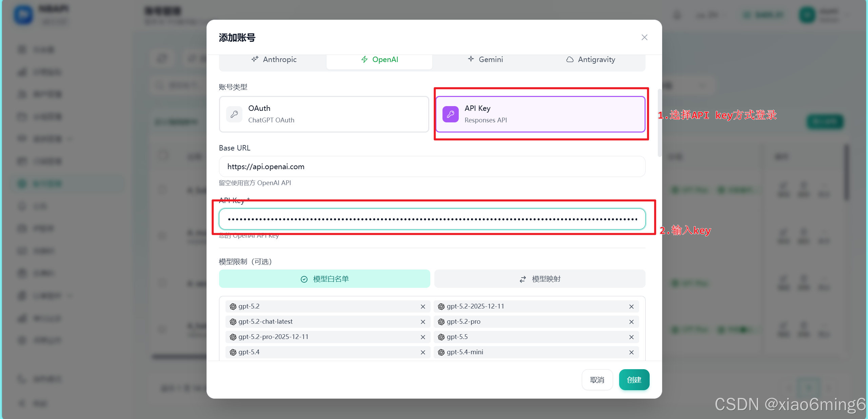The image size is (868, 419).
Task: Switch to 模型映射 mode
Action: click(540, 279)
